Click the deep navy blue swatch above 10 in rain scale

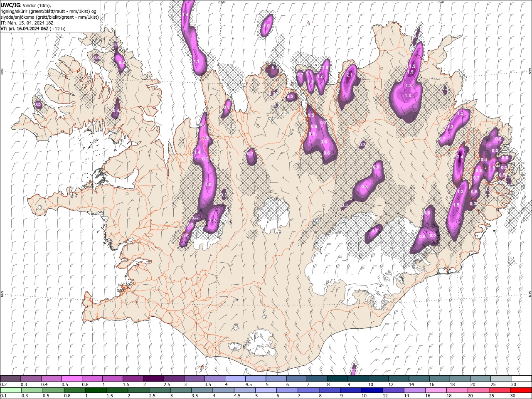coord(372,390)
